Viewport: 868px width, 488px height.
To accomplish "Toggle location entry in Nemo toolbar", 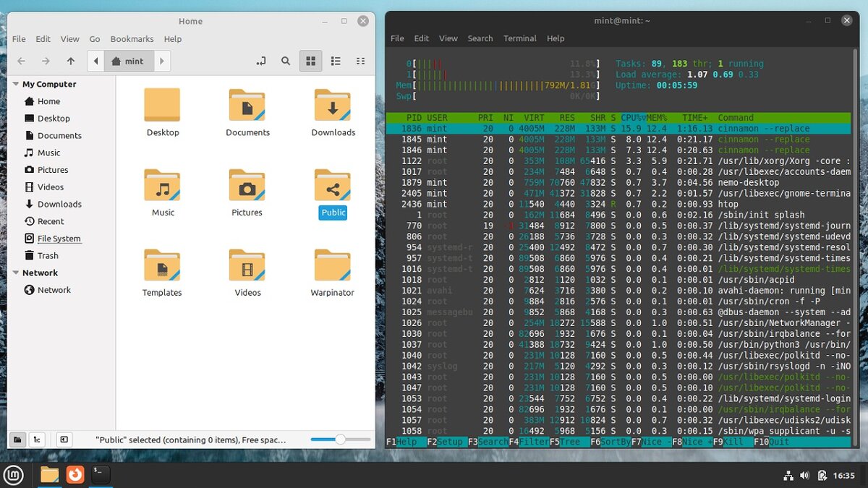I will 261,61.
